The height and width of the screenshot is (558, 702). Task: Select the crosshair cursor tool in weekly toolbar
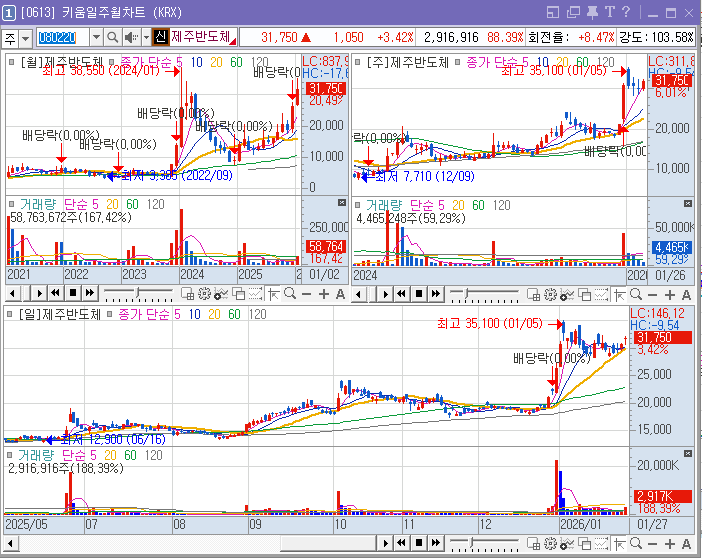click(619, 294)
